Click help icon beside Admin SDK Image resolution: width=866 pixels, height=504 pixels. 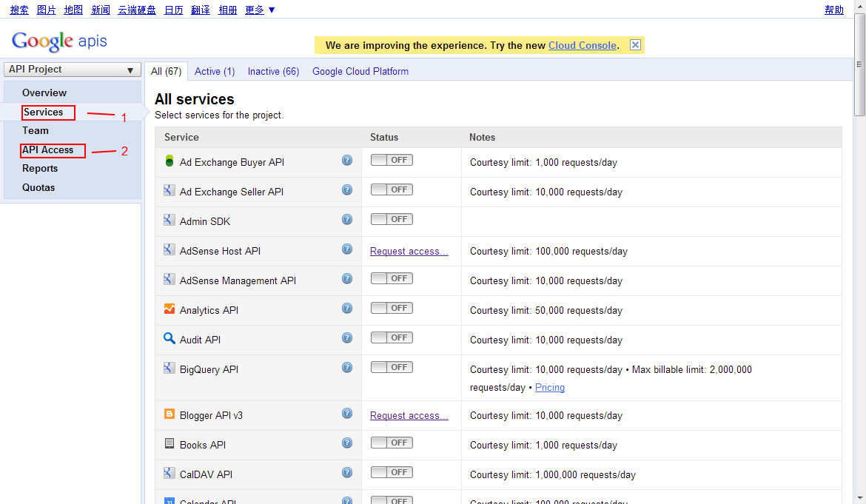pos(346,220)
